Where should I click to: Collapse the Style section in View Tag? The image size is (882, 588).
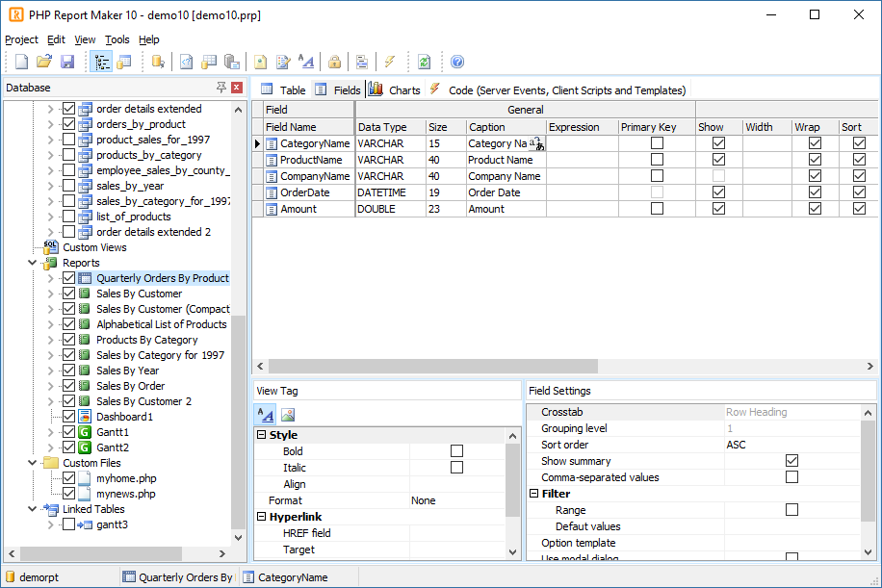point(262,435)
